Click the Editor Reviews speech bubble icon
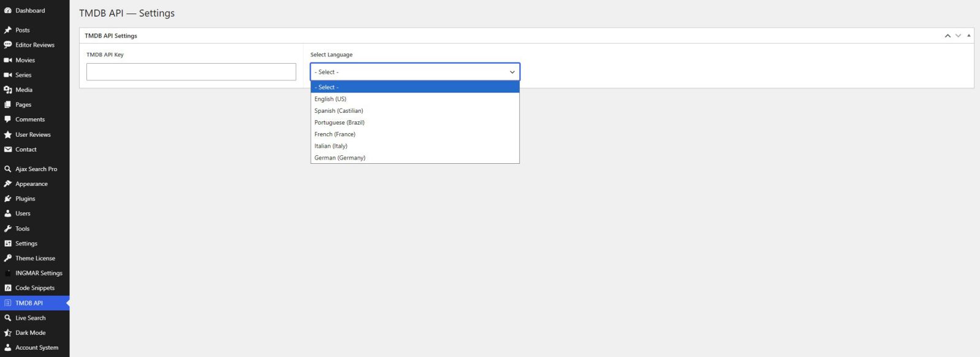The height and width of the screenshot is (357, 980). pos(8,45)
